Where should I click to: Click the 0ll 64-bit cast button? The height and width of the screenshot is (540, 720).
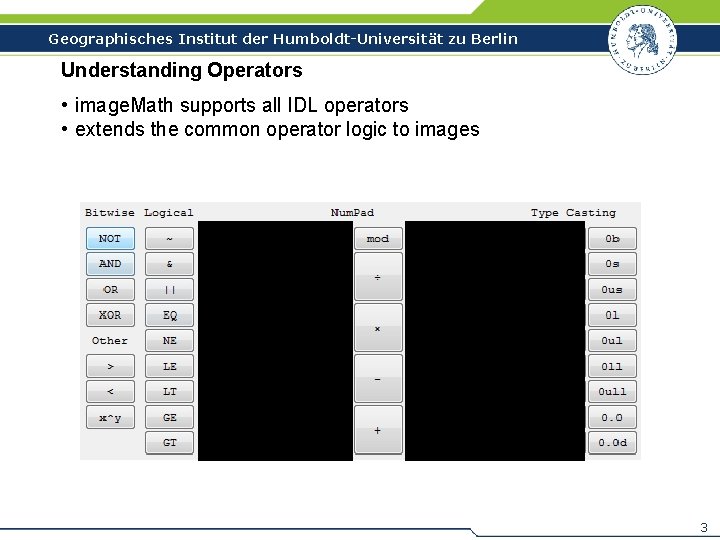tap(613, 366)
